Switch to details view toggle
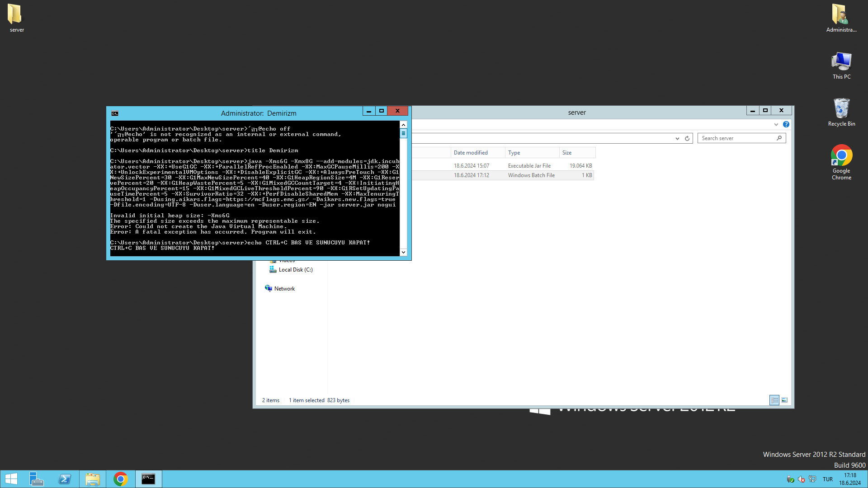This screenshot has height=488, width=868. click(x=774, y=400)
